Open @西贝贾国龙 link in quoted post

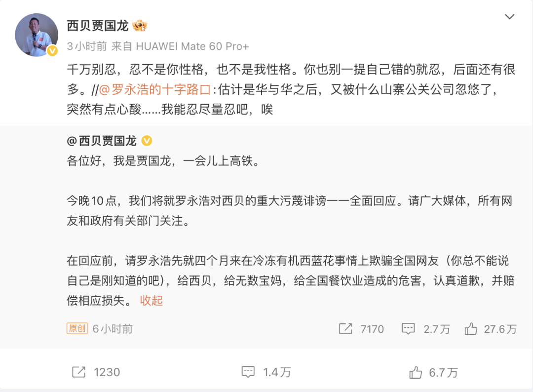pos(102,141)
